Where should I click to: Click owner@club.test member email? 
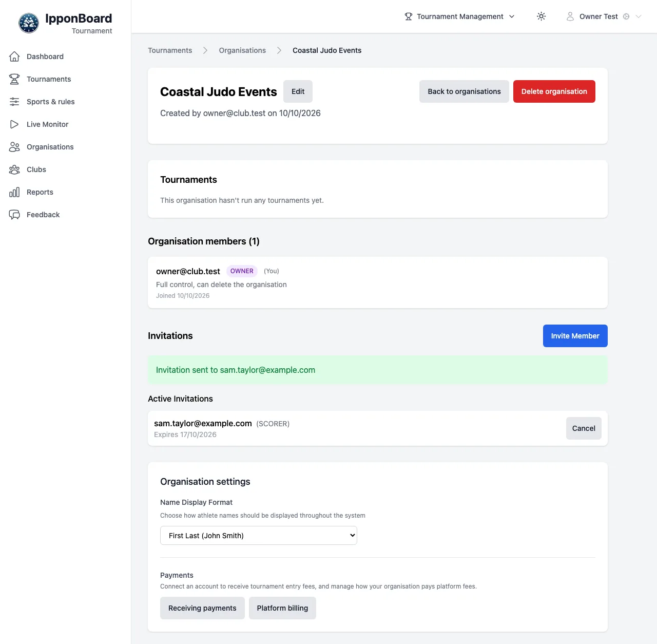click(188, 271)
